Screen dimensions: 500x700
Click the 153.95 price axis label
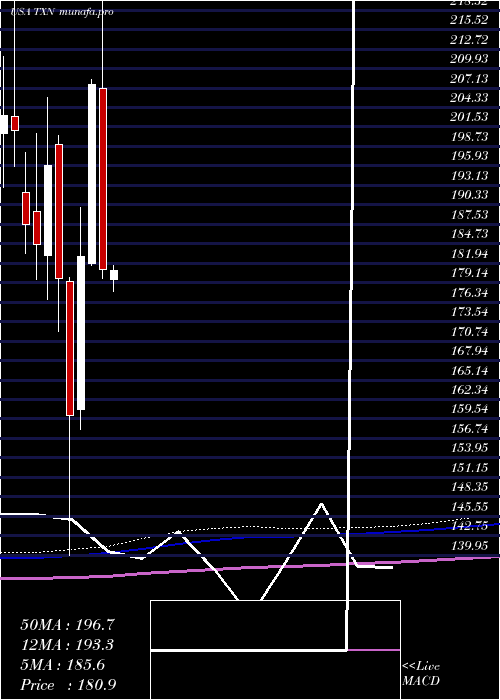pyautogui.click(x=469, y=448)
